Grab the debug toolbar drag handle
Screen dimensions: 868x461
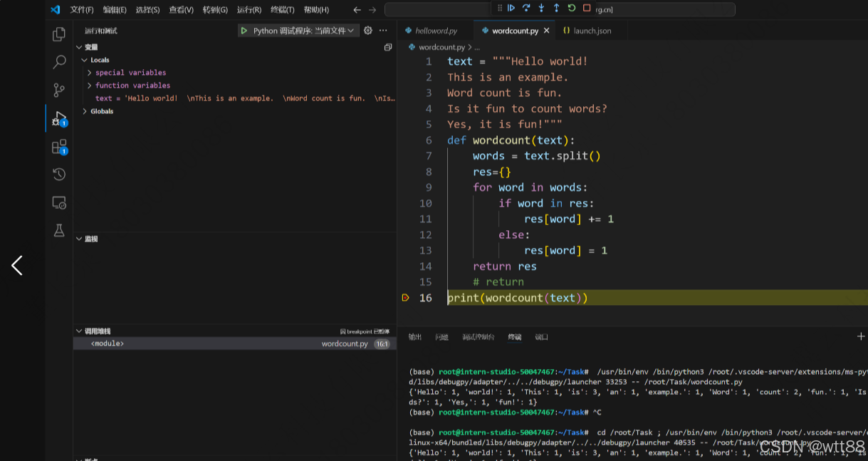pos(500,9)
